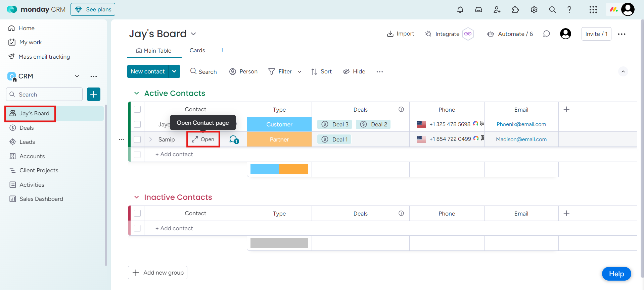
Task: Open the row menu dots beside Samip
Action: 121,139
